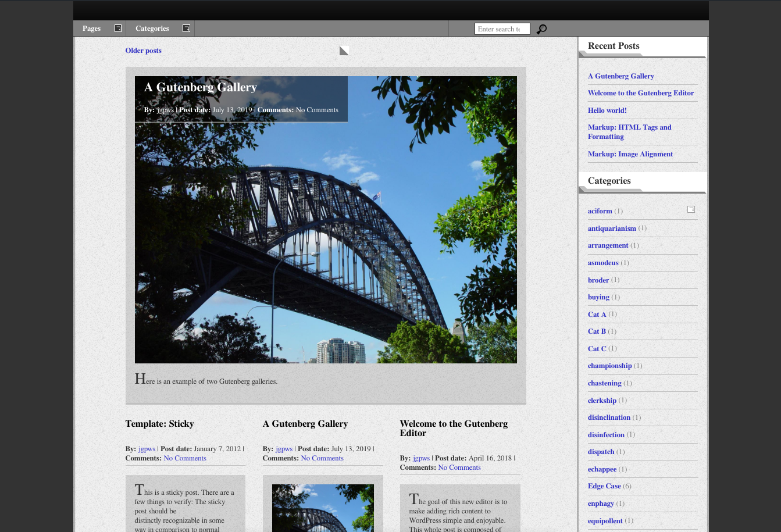
Task: Select the arrangement category
Action: click(x=608, y=245)
